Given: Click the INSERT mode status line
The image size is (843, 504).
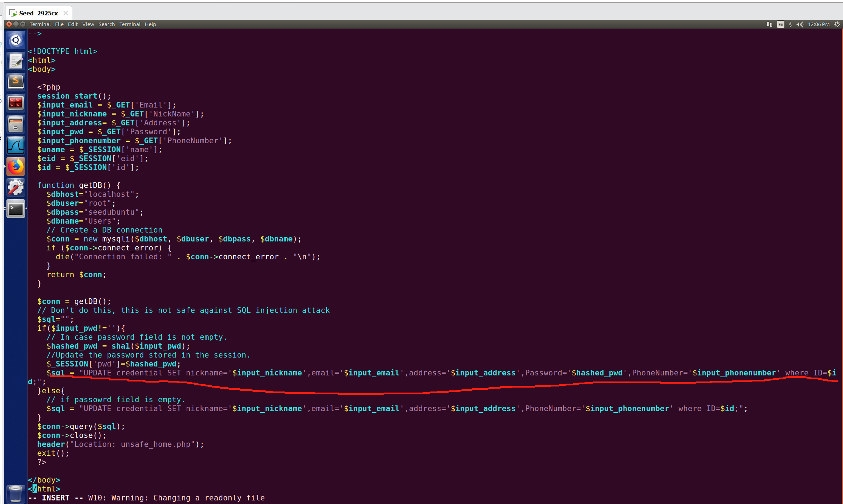Looking at the screenshot, I should [147, 498].
